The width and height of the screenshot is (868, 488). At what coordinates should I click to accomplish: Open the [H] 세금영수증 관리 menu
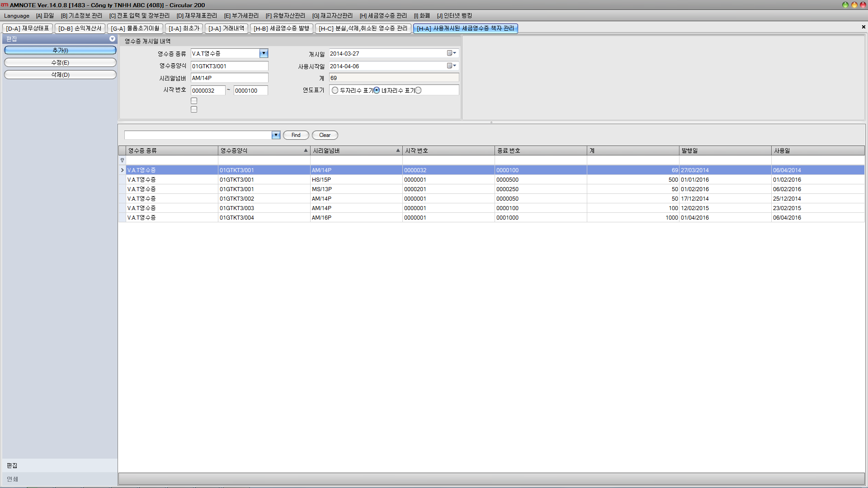pyautogui.click(x=383, y=16)
